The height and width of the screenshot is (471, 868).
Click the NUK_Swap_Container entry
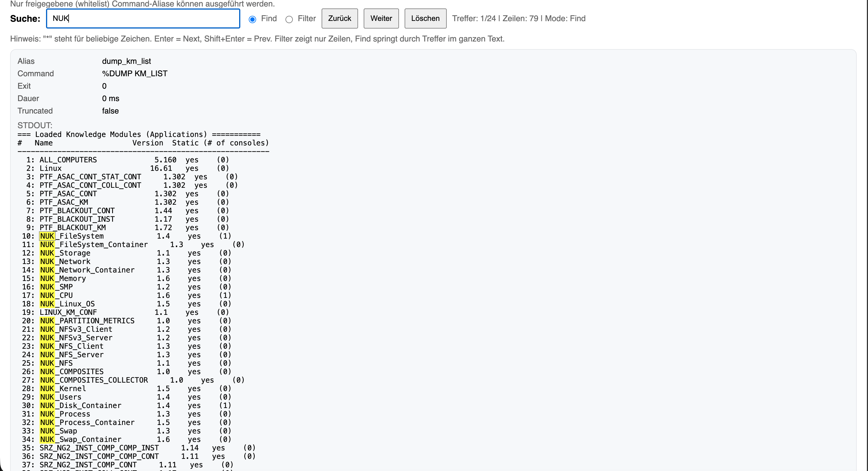[80, 439]
